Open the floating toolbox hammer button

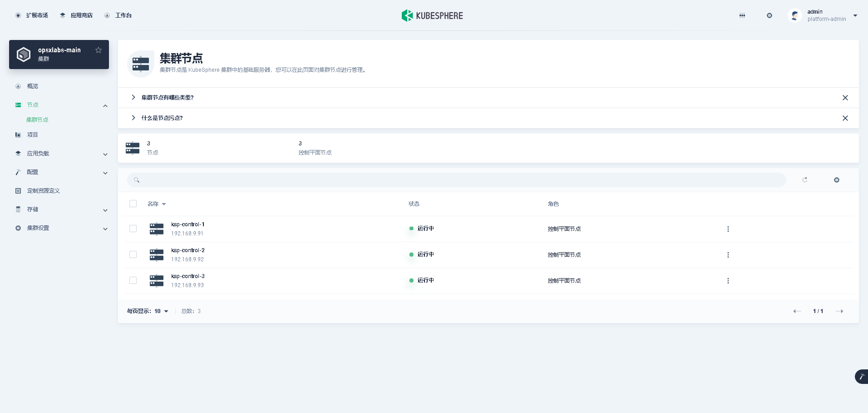point(861,377)
